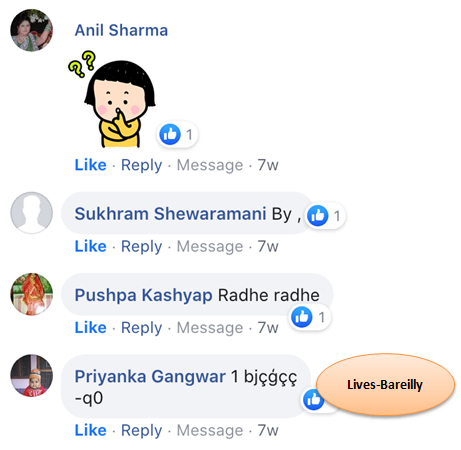Viewport: 461px width, 450px height.
Task: Open Sukhram Shewaramani's profile name link
Action: (x=170, y=213)
